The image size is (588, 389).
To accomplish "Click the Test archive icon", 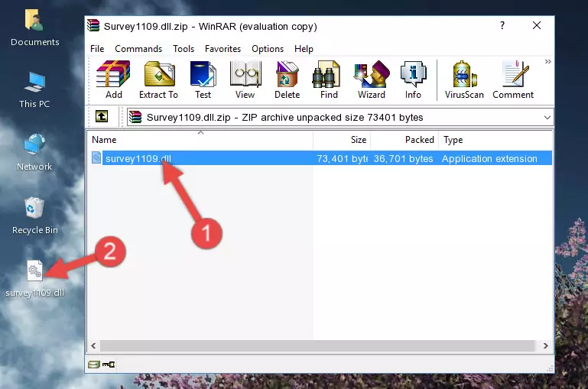I will click(203, 79).
